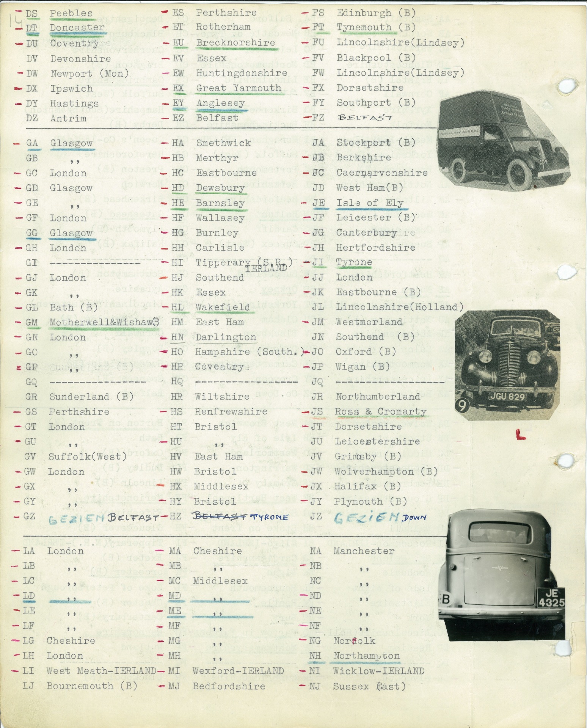Click the text 'Smethwick' beside HA
This screenshot has width=587, height=728.
tap(223, 143)
